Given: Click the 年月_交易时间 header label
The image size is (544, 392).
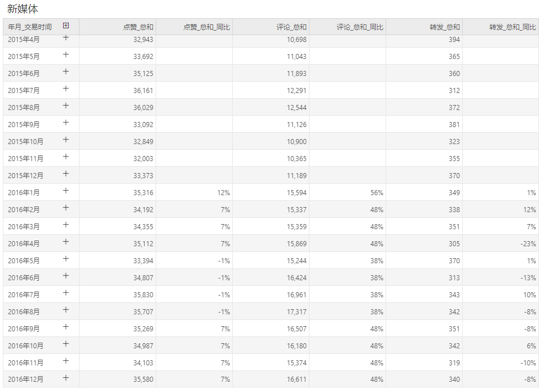Looking at the screenshot, I should (30, 27).
